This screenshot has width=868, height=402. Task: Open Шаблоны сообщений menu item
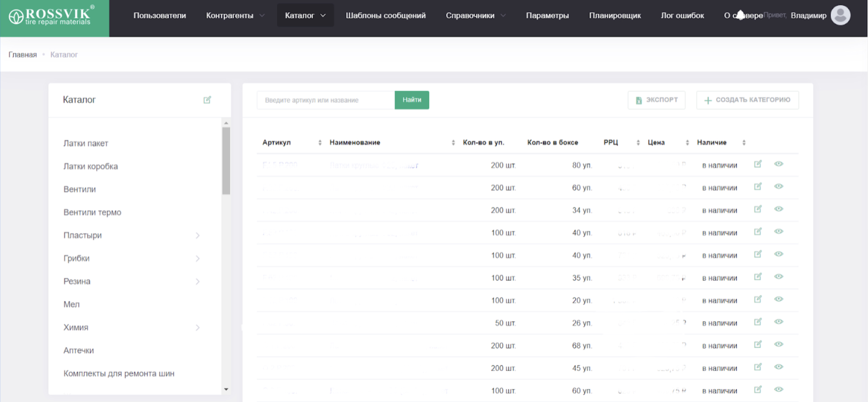(386, 15)
